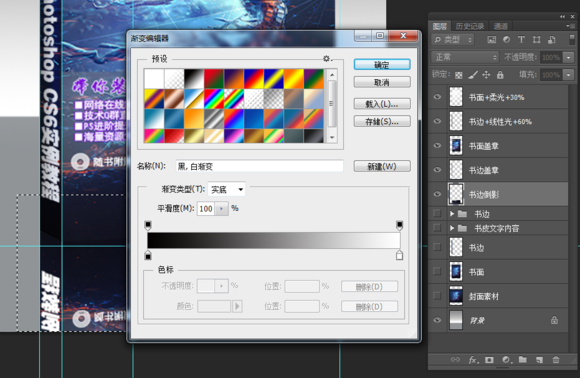Select white color stop below gradient bar
The width and height of the screenshot is (580, 378).
399,255
